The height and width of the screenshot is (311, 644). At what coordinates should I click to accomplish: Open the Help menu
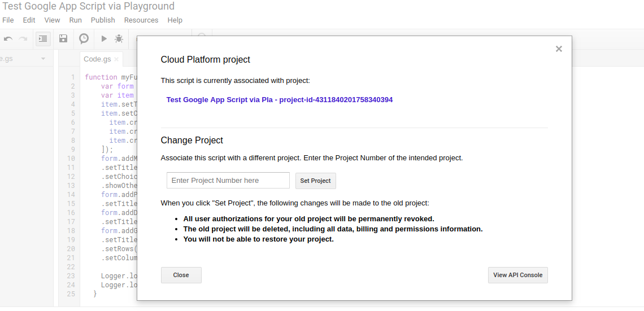point(175,20)
